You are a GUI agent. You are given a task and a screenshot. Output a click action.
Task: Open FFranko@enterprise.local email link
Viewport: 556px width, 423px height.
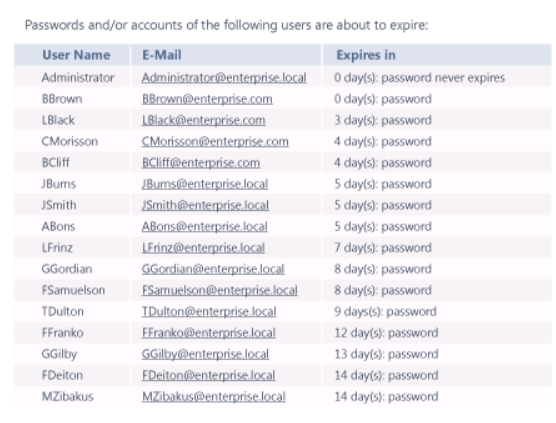[209, 333]
